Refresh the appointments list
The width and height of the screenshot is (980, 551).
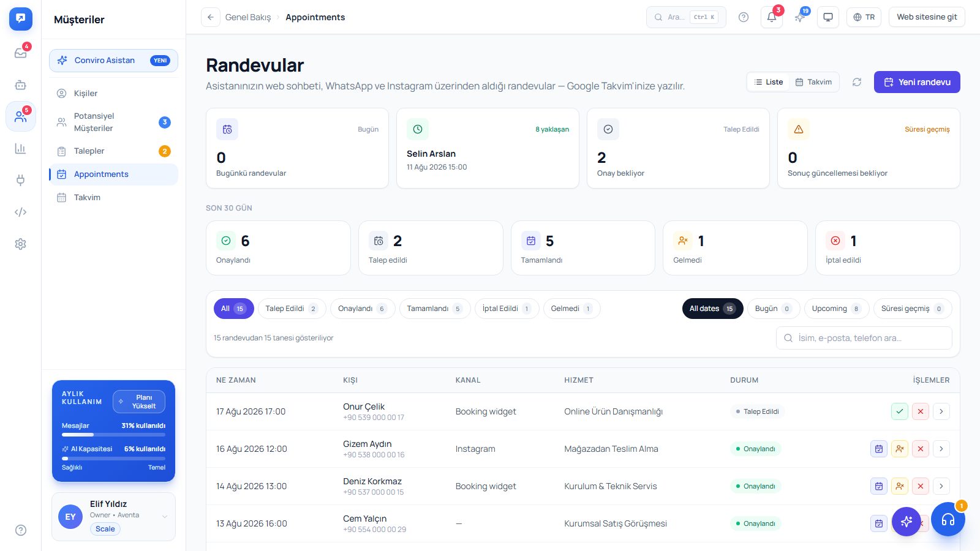pos(857,82)
